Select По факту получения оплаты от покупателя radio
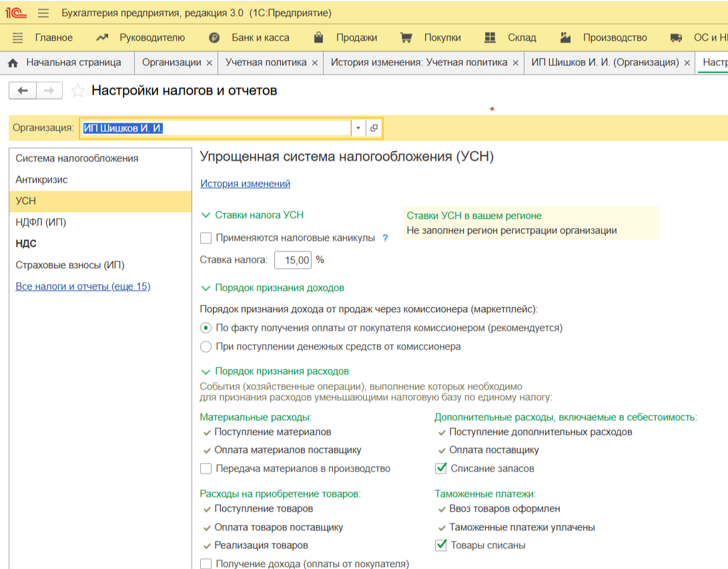 [206, 328]
